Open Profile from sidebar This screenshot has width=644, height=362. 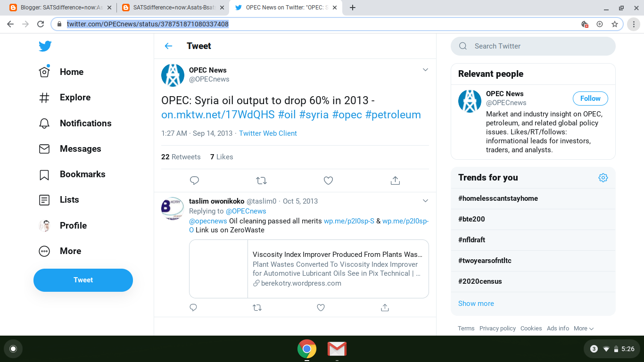63,225
